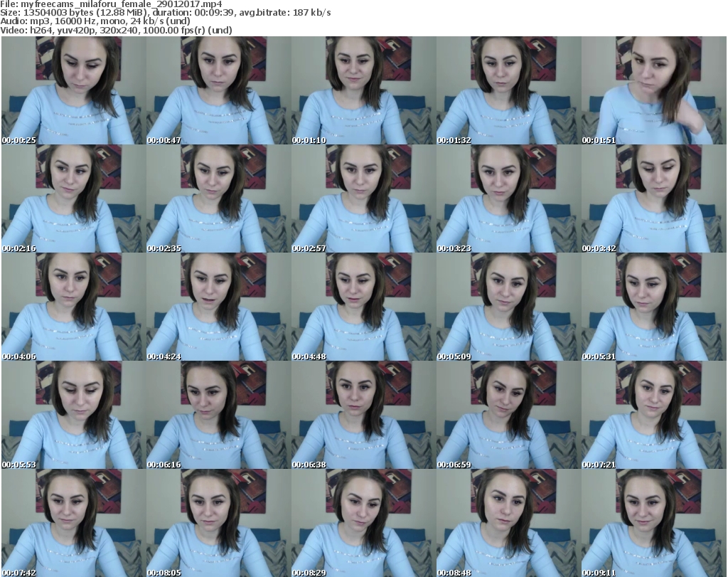Viewport: 728px width, 577px height.
Task: Click the 'Video: h264, yuv420p' info line
Action: point(116,30)
